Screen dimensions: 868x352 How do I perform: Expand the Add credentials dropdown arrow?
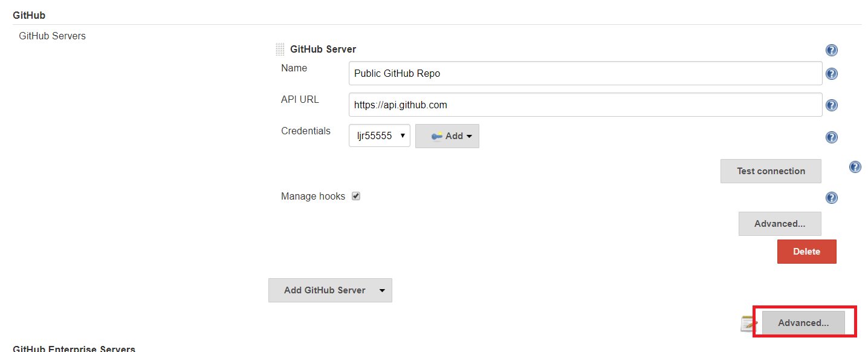(x=469, y=137)
